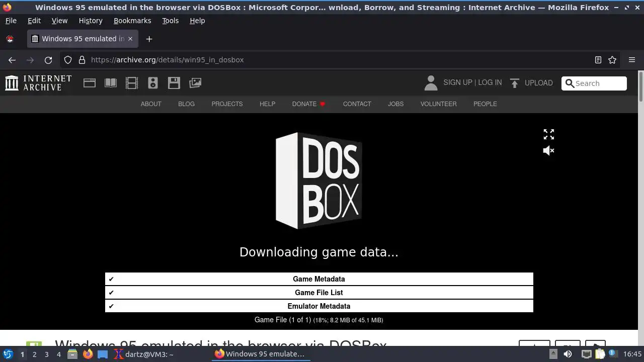
Task: Open the Tools menu
Action: [170, 21]
